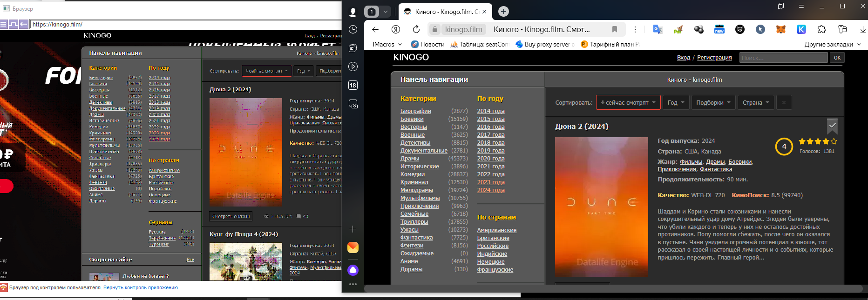Clear filters with the X button

[784, 102]
